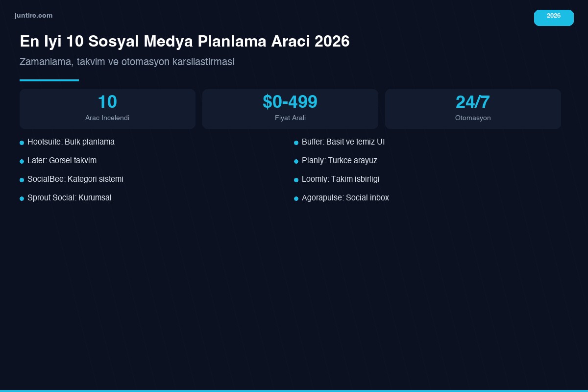Click the bullet icon beside Agorapulse
Screen dimensions: 588x392
pyautogui.click(x=296, y=199)
